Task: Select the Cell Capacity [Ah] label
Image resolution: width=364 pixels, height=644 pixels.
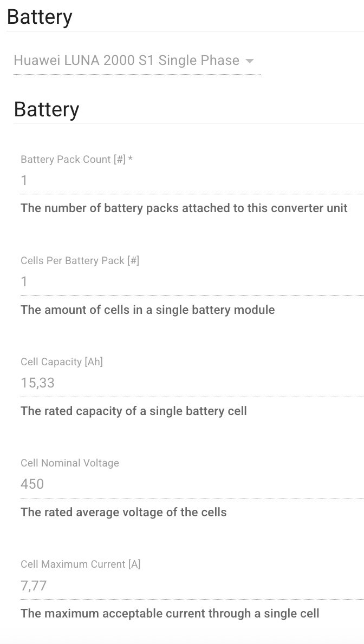Action: coord(62,362)
